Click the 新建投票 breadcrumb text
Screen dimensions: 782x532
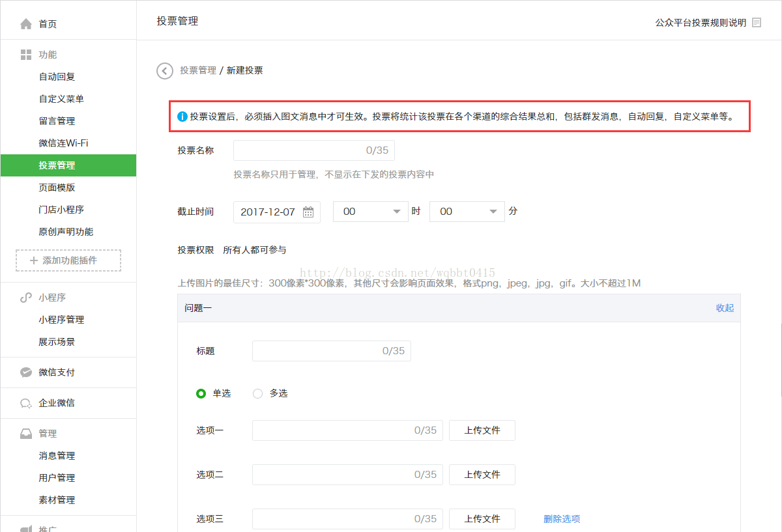point(245,70)
